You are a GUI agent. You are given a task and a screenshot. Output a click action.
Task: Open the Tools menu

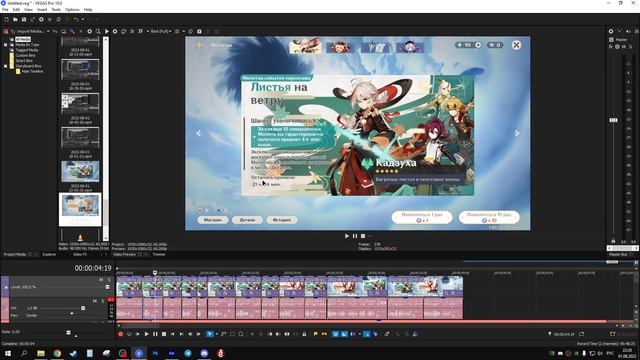click(x=56, y=9)
